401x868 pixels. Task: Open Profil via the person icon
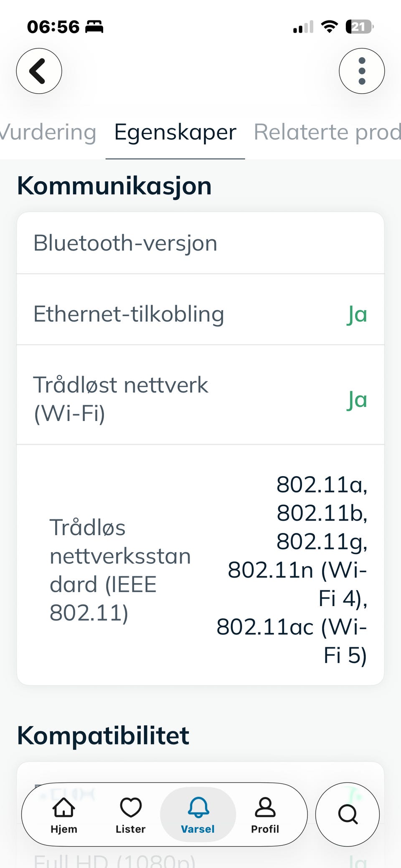265,815
